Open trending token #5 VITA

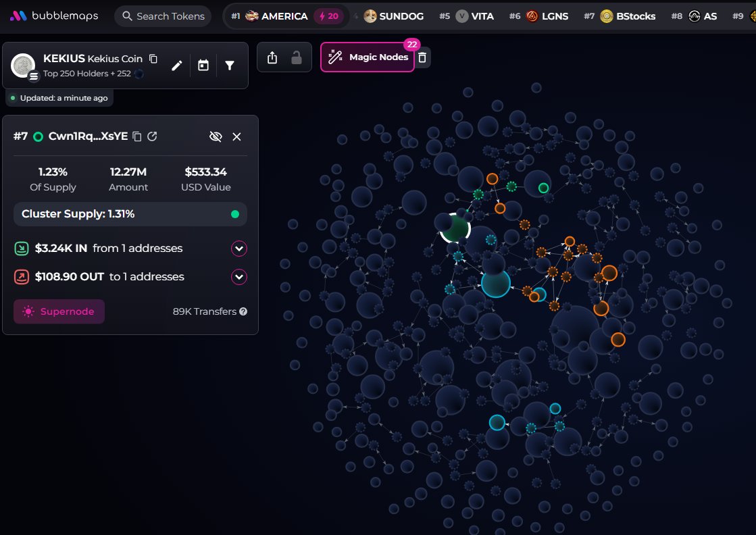466,16
